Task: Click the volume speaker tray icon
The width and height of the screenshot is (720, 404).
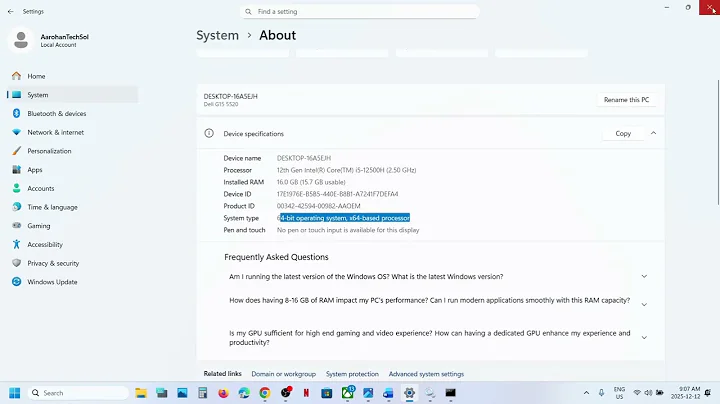Action: [x=648, y=393]
